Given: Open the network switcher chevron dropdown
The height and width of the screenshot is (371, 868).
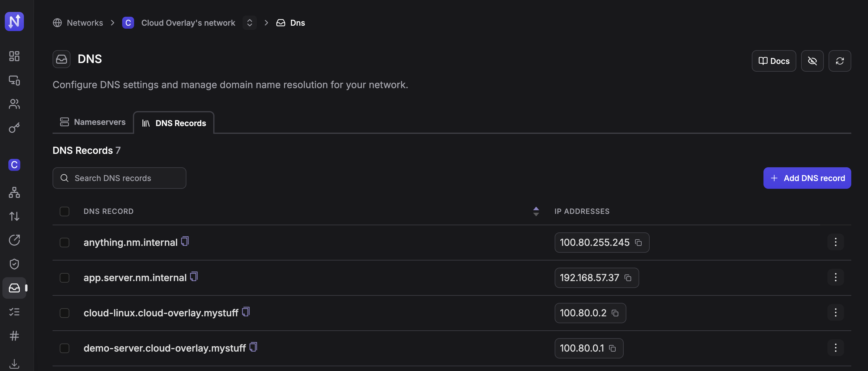Looking at the screenshot, I should pos(249,23).
